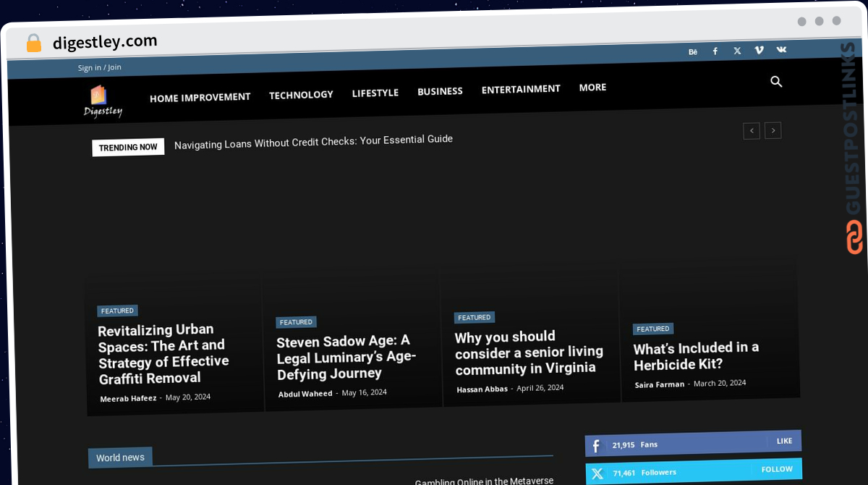
Task: Show next trending article arrow
Action: pyautogui.click(x=773, y=130)
